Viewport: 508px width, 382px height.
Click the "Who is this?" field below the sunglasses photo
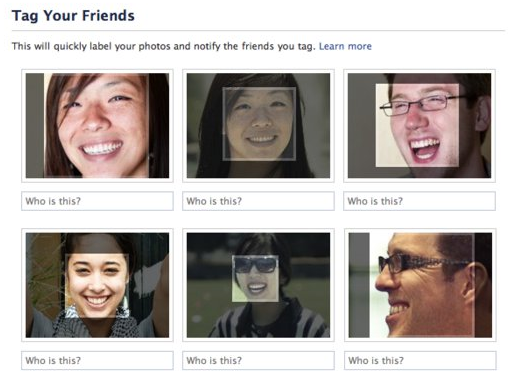258,360
